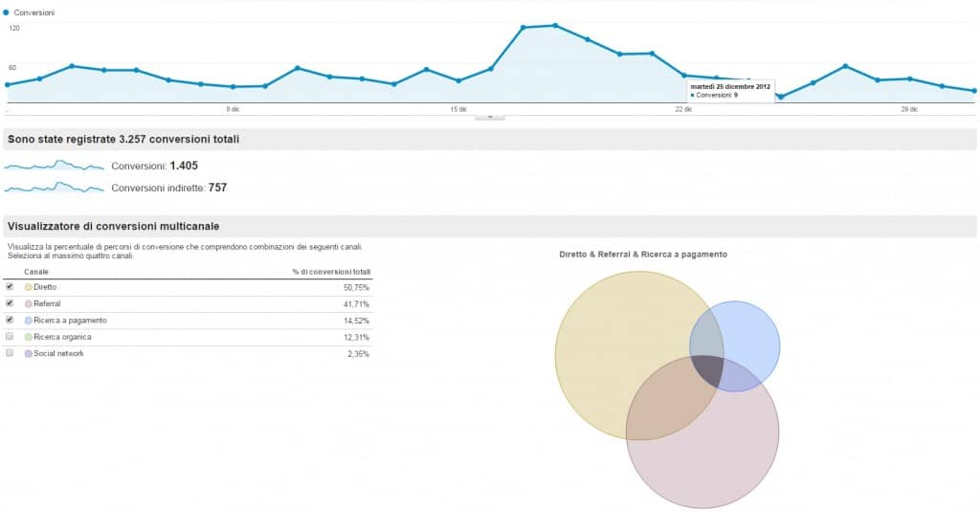Click the Conversioni legend dot

pos(6,11)
